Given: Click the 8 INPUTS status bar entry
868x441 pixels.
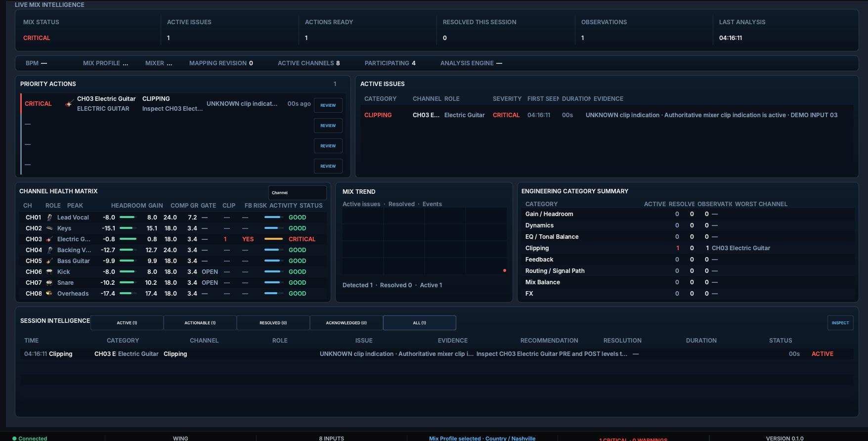Looking at the screenshot, I should [x=332, y=439].
